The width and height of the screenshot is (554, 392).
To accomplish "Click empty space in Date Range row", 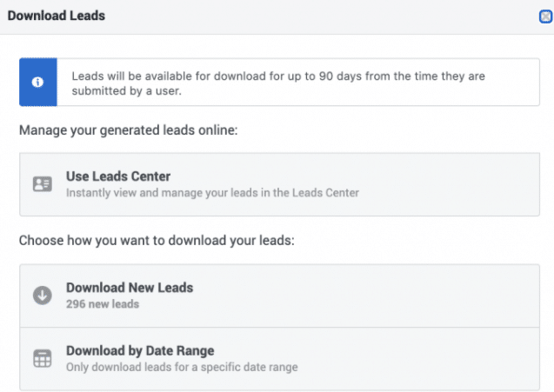I will (x=417, y=359).
